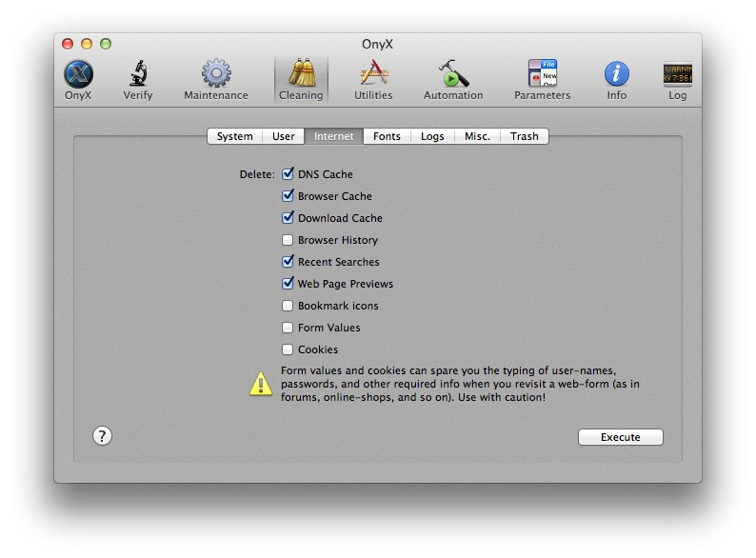Toggle the Recent Searches checkbox
The image size is (756, 558).
click(288, 262)
